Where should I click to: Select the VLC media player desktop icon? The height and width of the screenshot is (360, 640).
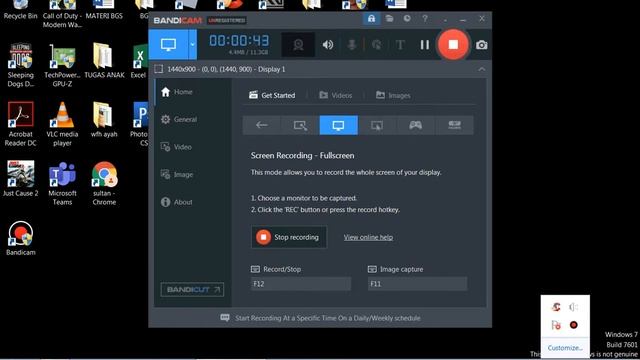(x=62, y=124)
